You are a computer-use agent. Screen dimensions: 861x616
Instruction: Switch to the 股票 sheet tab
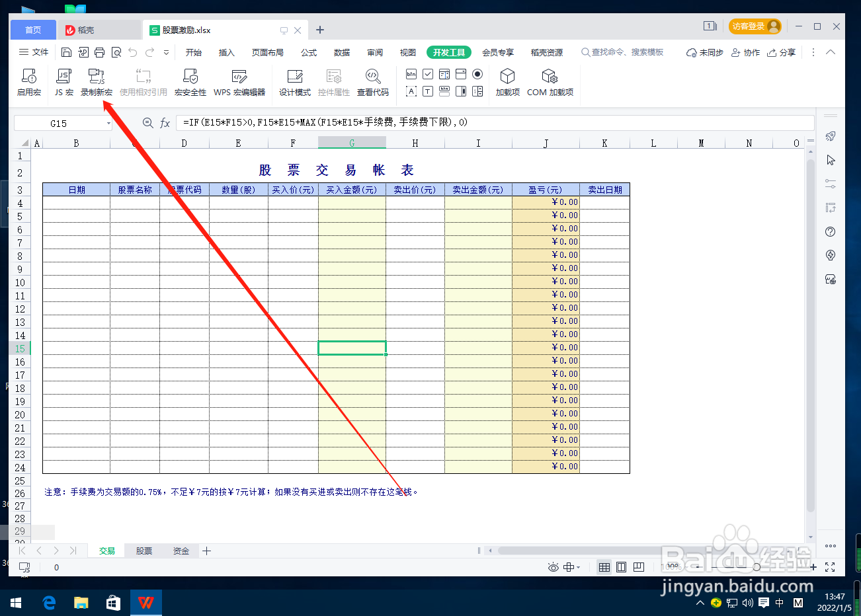pyautogui.click(x=143, y=550)
